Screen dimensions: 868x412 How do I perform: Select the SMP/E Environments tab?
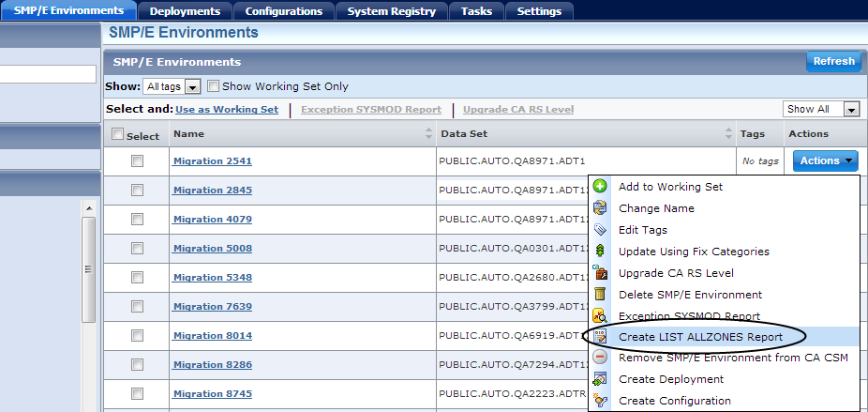68,10
